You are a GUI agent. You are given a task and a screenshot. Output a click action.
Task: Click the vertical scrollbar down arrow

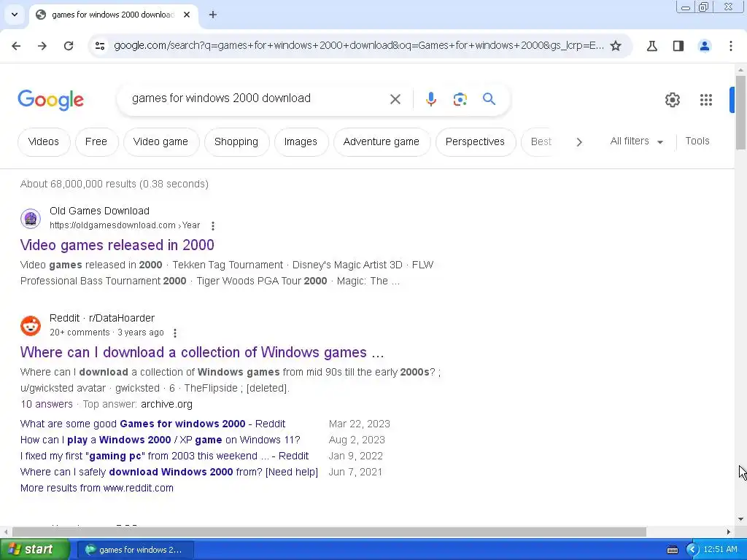pos(740,519)
